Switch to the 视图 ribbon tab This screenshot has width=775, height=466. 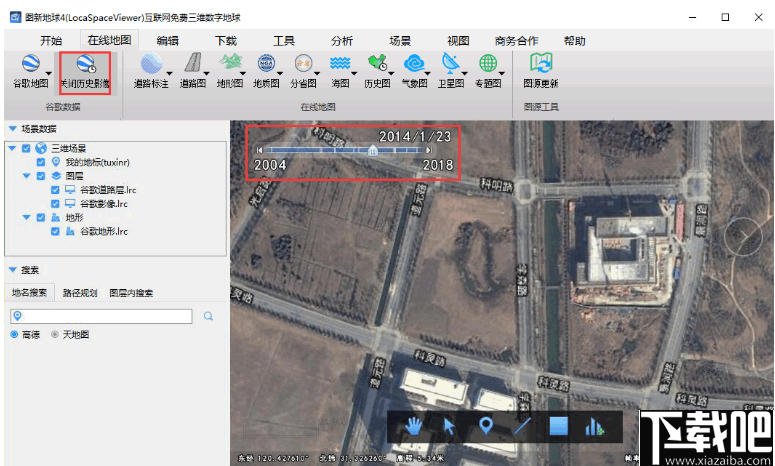(458, 41)
